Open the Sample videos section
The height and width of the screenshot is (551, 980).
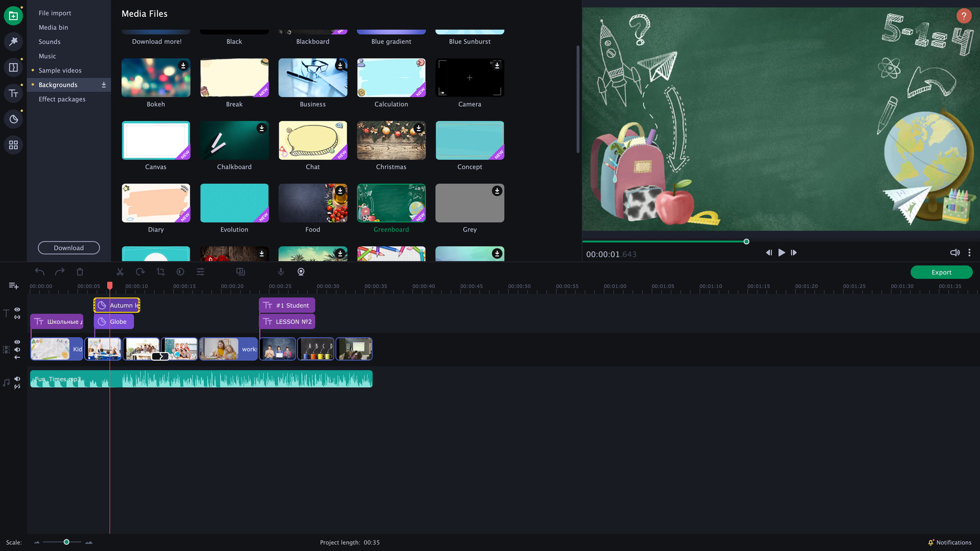pos(60,70)
